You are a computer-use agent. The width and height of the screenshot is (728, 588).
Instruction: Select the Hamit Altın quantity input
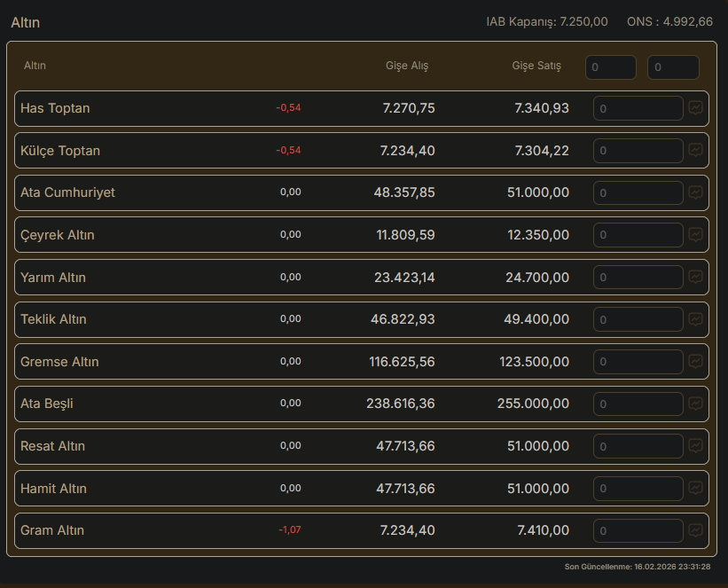pyautogui.click(x=638, y=489)
